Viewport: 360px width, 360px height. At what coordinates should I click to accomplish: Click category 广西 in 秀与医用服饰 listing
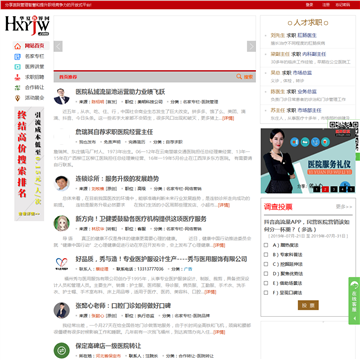[188, 269]
